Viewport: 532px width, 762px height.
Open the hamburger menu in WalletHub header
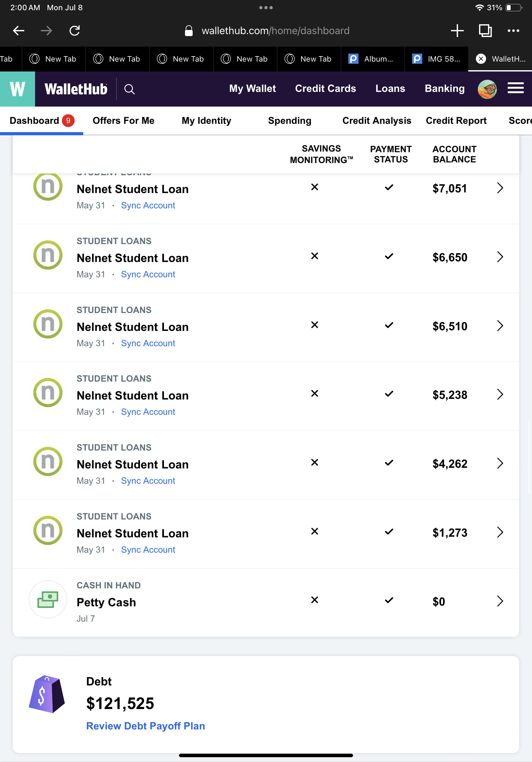515,88
